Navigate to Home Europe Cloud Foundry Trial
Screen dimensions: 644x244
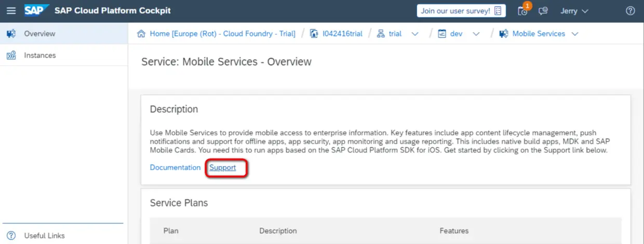222,34
